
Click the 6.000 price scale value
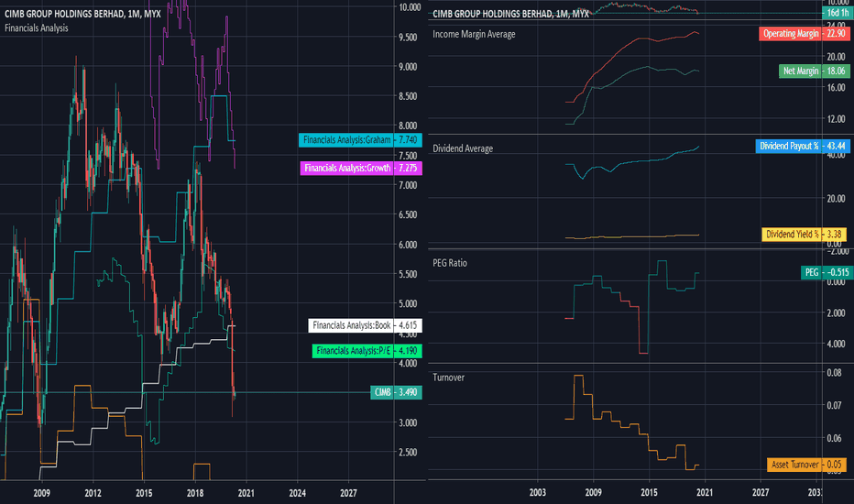(x=410, y=245)
